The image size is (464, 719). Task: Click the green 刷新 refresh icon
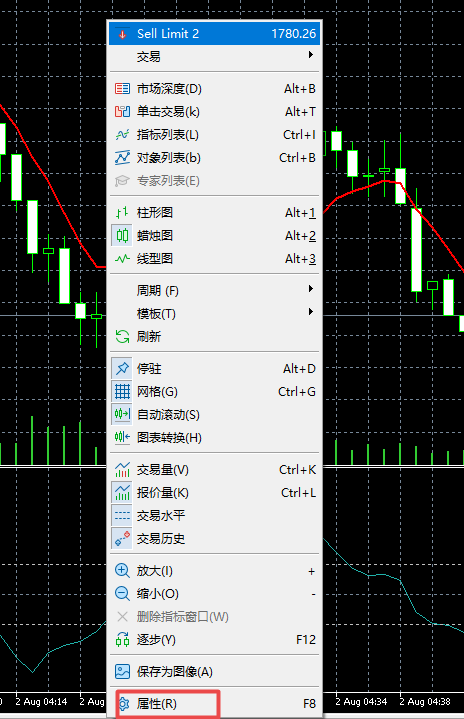[122, 337]
